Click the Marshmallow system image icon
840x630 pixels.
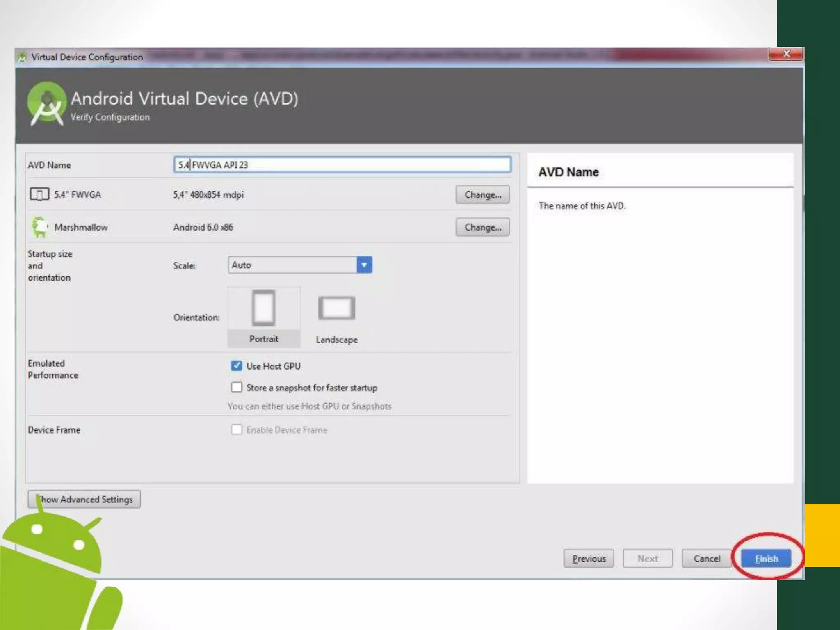click(40, 227)
